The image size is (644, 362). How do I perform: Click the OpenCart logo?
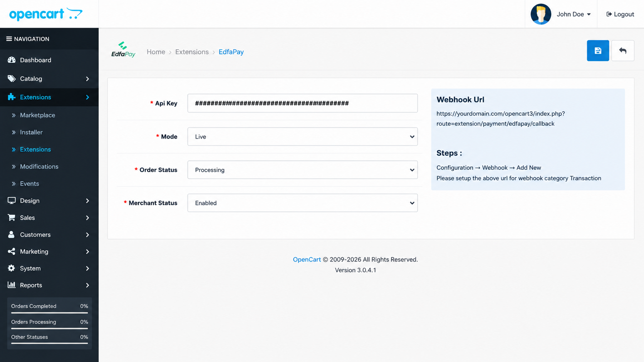(46, 14)
